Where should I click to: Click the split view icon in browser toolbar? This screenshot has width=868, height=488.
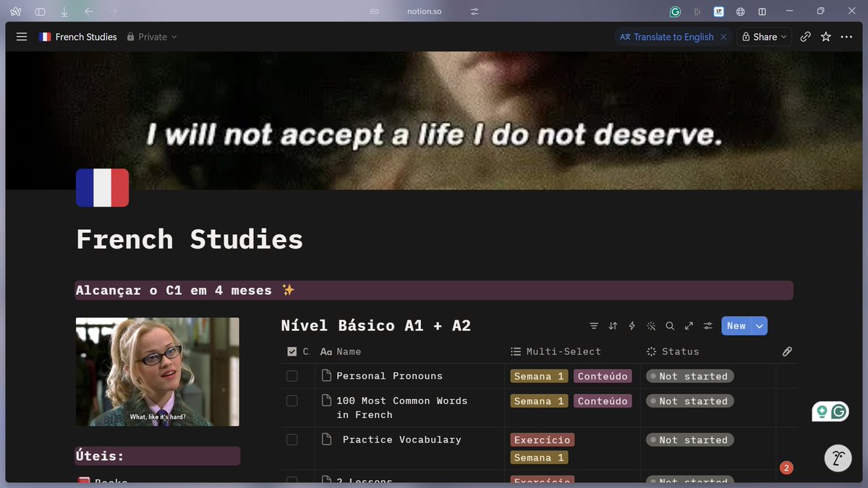point(762,12)
